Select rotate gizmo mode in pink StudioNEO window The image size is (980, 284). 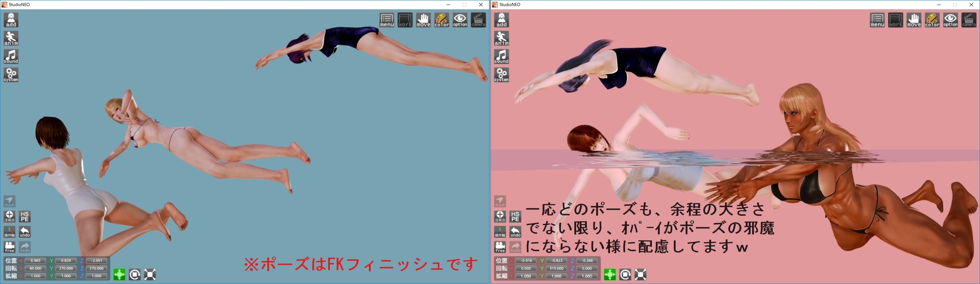tap(625, 274)
